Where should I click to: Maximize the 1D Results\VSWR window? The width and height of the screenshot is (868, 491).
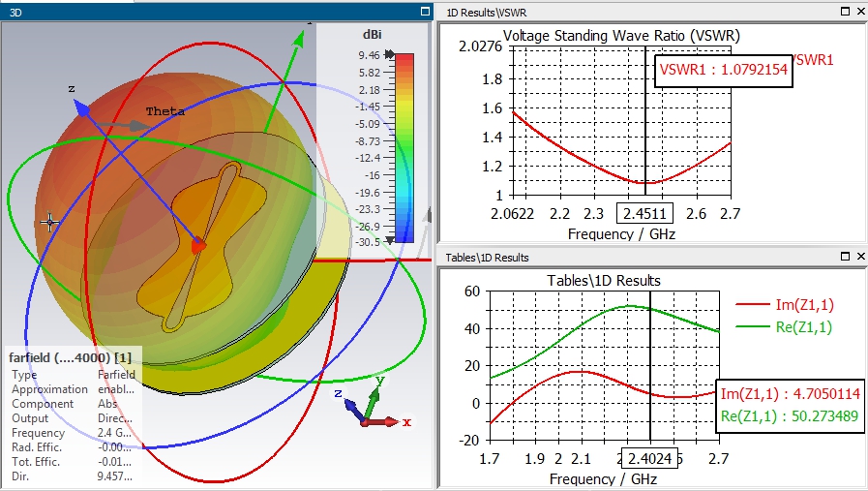coord(846,11)
